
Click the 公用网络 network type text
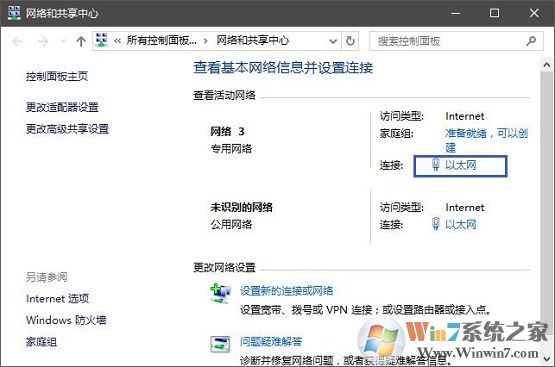click(x=231, y=224)
